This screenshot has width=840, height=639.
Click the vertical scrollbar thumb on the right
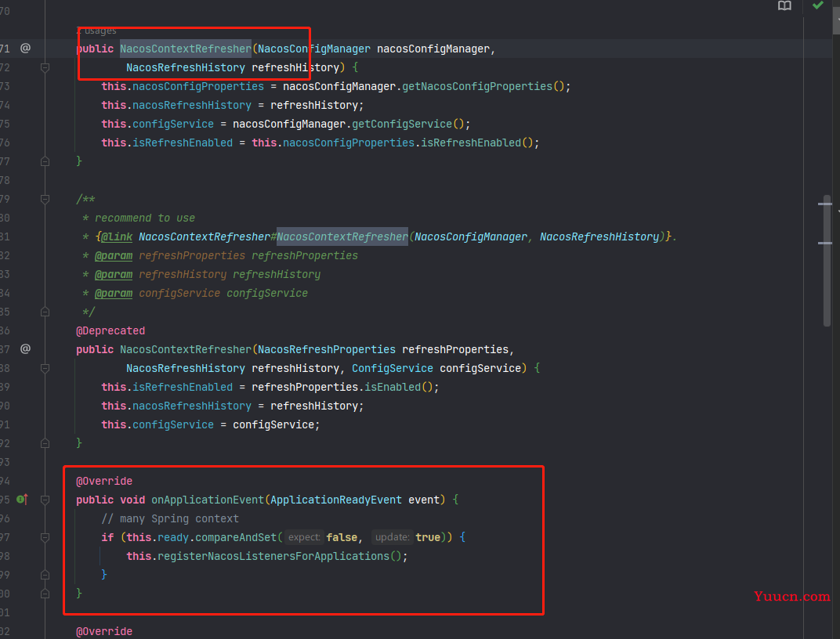827,261
